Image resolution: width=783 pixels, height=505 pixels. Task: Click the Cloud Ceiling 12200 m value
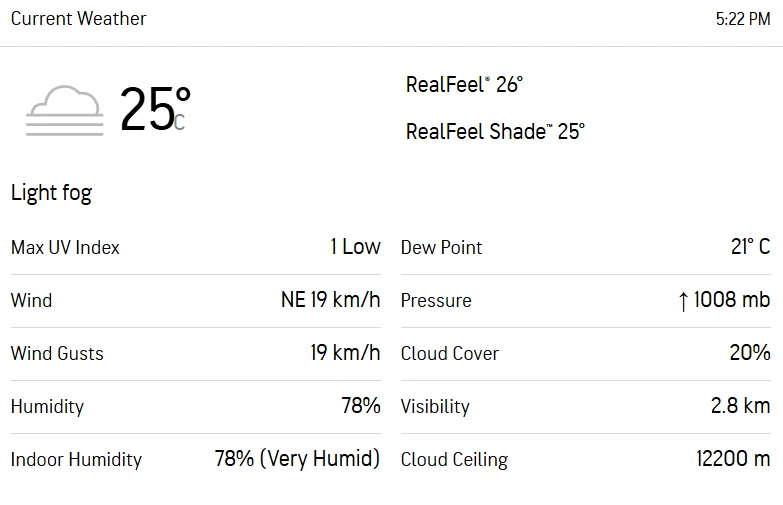coord(733,459)
